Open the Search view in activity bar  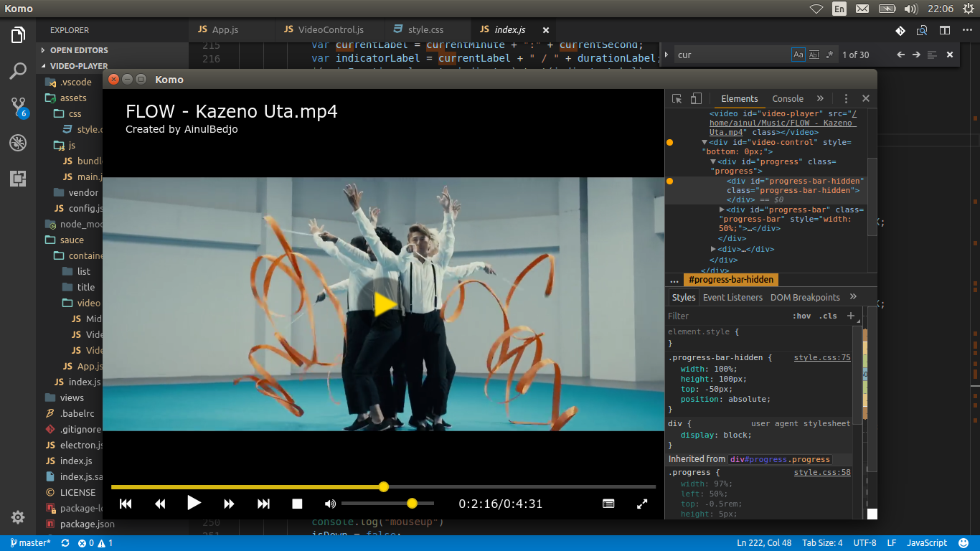click(18, 71)
